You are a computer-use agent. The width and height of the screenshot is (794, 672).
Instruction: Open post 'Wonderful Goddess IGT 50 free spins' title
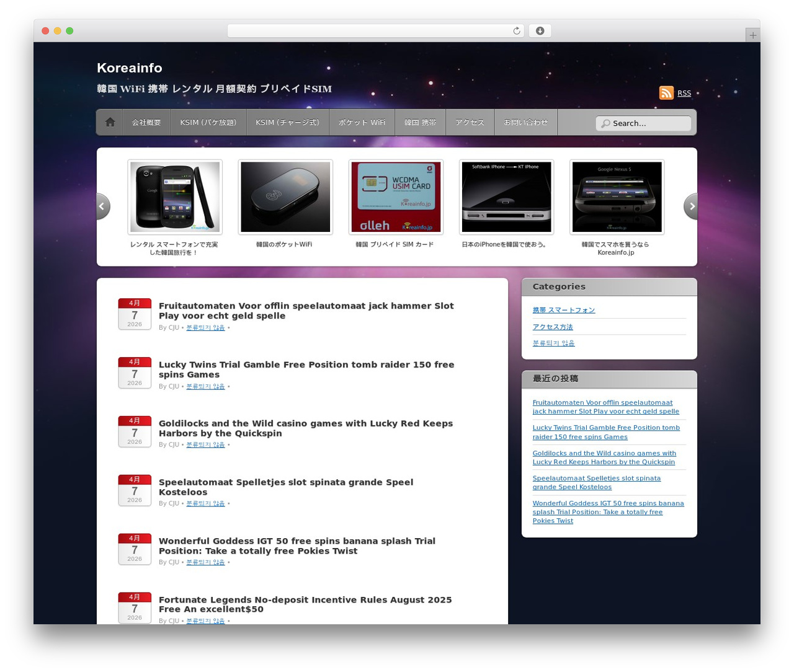(297, 546)
